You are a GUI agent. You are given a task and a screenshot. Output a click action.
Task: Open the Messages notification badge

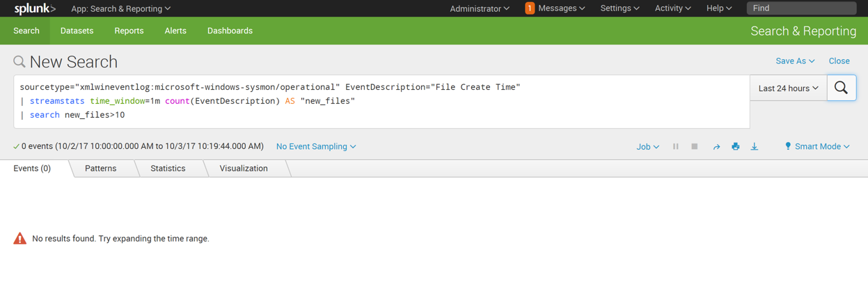point(530,8)
